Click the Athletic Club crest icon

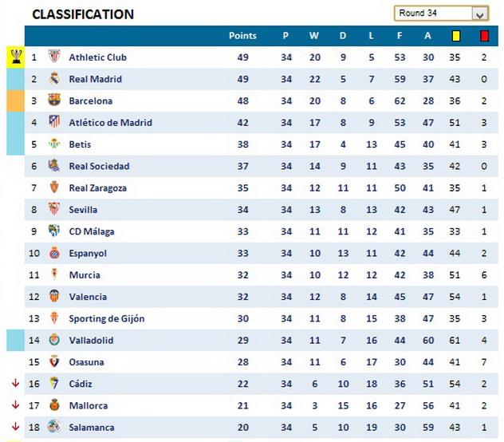coord(54,57)
